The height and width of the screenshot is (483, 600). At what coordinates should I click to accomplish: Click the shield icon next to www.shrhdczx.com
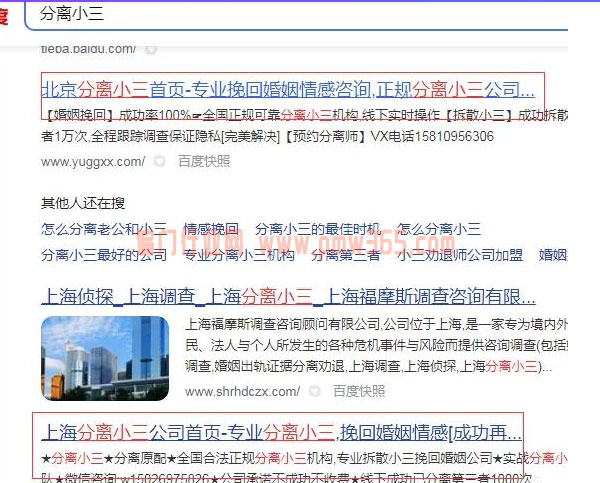click(x=314, y=391)
